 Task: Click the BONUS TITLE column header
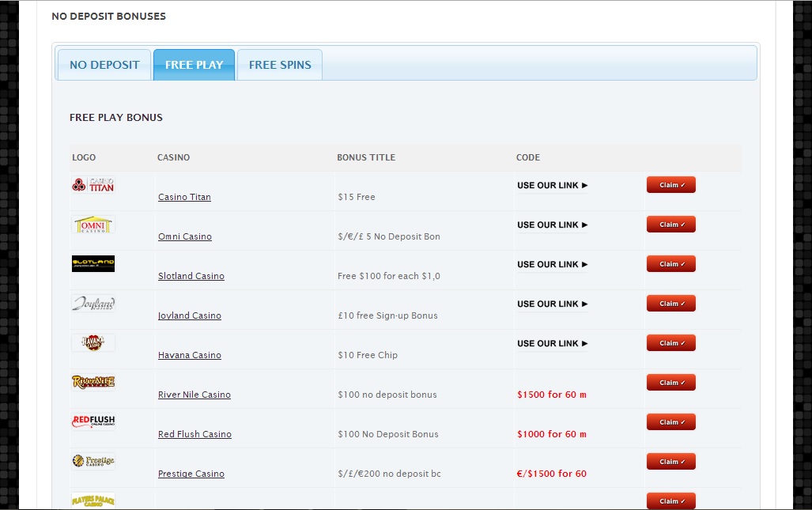pyautogui.click(x=366, y=157)
